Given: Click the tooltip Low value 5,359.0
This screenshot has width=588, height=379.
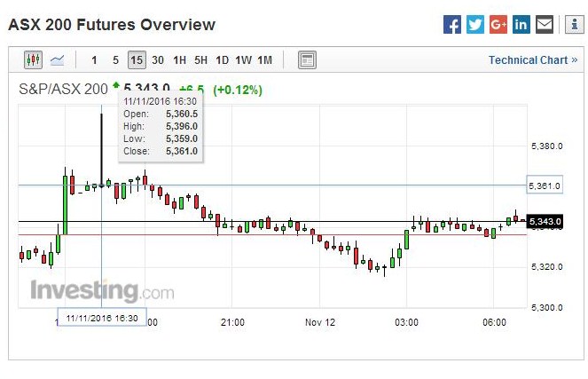Looking at the screenshot, I should [182, 138].
